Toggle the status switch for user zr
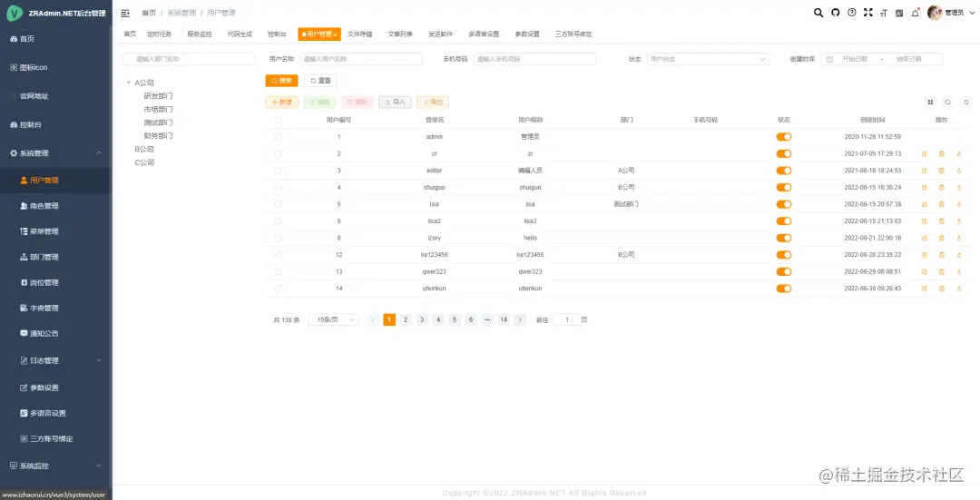This screenshot has height=500, width=980. [784, 153]
